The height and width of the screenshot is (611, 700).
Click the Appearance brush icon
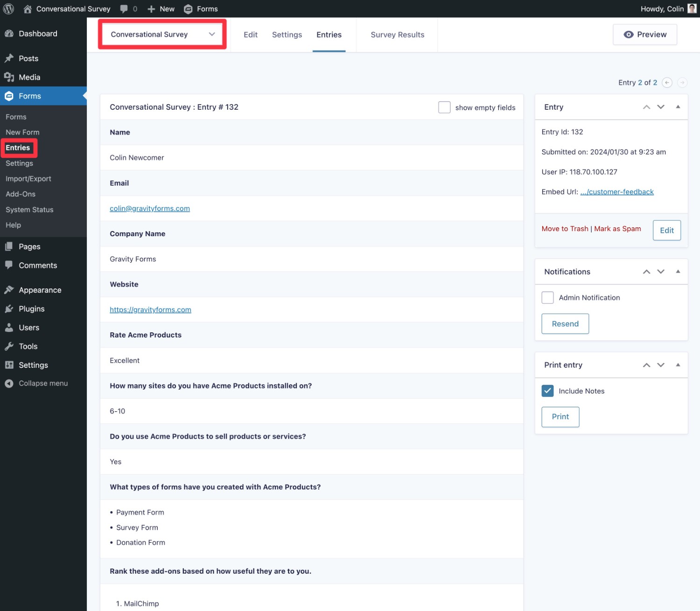pyautogui.click(x=9, y=290)
